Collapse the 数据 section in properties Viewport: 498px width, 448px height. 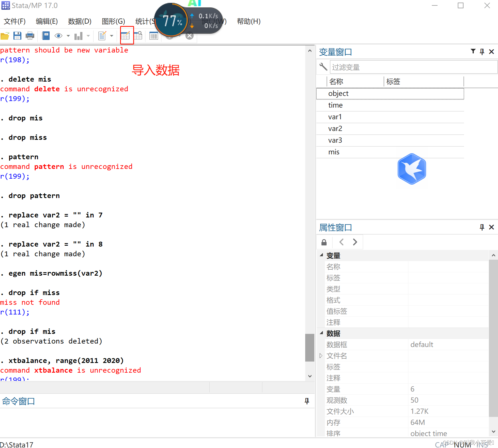(x=321, y=333)
